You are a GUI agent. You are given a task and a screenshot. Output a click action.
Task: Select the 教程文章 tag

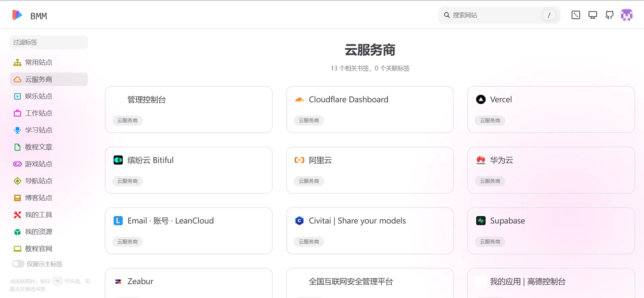49,147
